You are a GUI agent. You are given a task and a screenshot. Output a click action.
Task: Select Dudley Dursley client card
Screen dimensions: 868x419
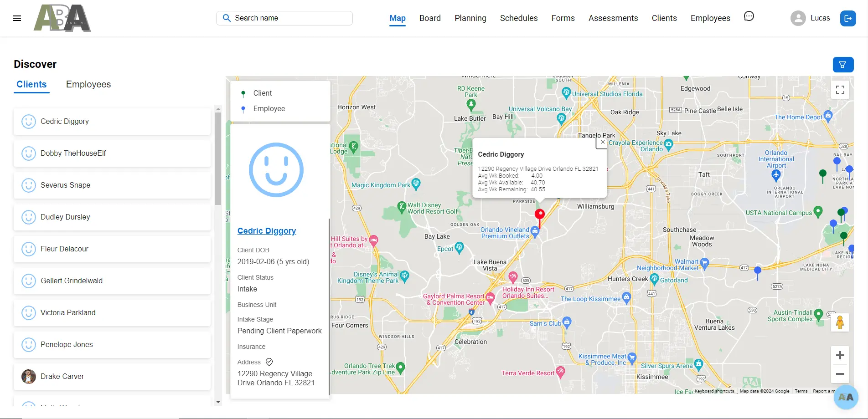[112, 217]
